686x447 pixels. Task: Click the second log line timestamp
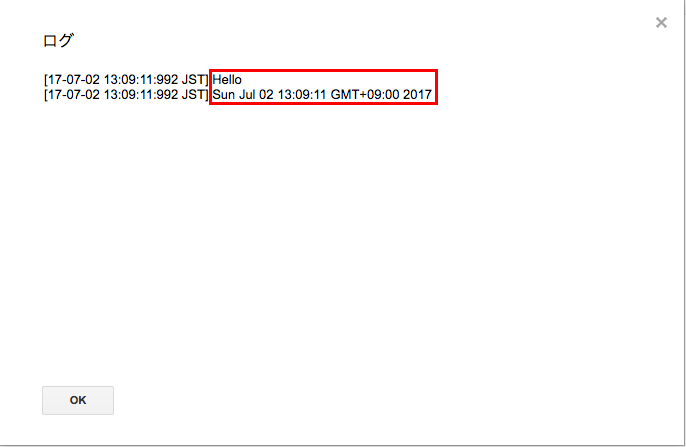click(126, 94)
